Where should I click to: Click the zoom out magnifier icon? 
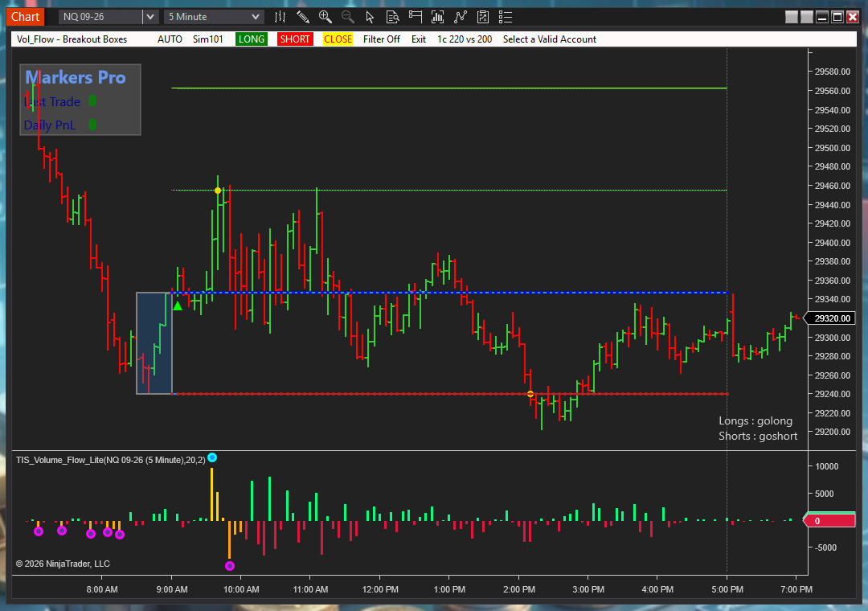coord(348,17)
